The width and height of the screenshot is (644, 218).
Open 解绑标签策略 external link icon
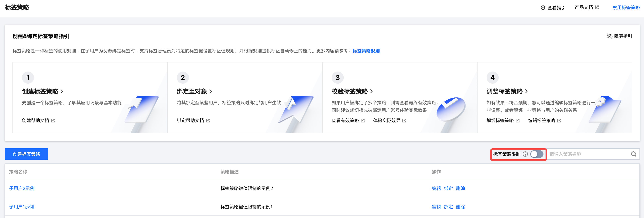coord(518,120)
